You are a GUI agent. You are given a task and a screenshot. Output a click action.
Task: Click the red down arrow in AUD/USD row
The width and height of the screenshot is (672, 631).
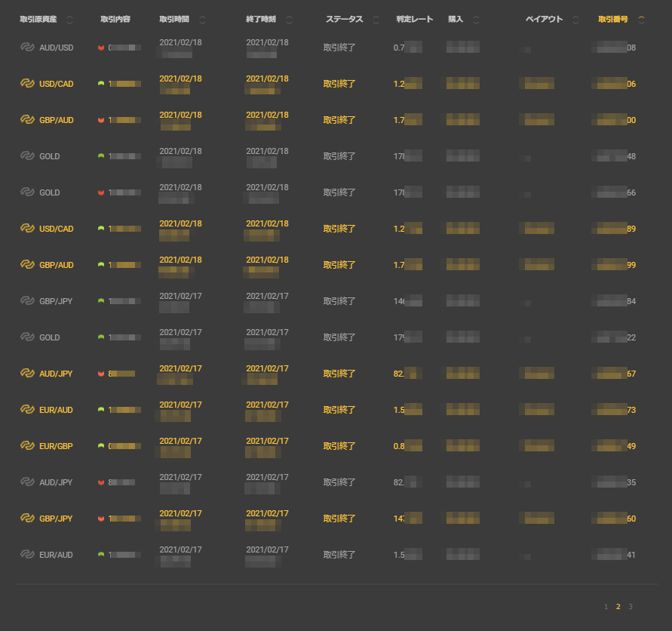(x=101, y=48)
